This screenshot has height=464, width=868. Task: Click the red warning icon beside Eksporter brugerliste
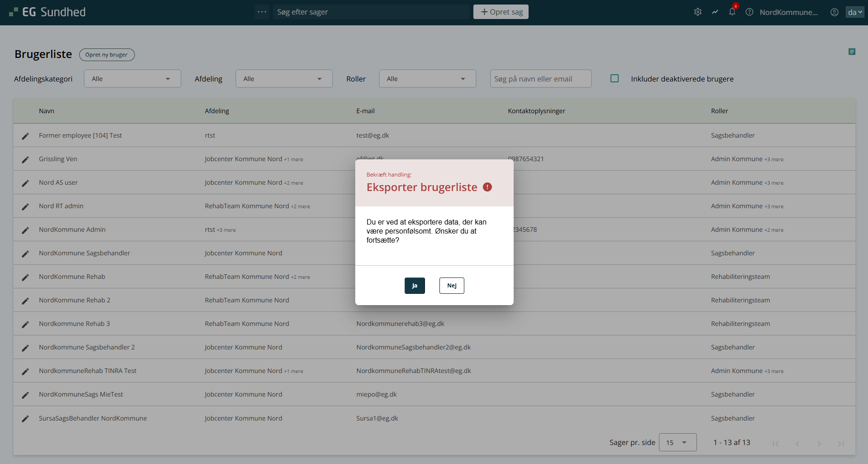[487, 187]
